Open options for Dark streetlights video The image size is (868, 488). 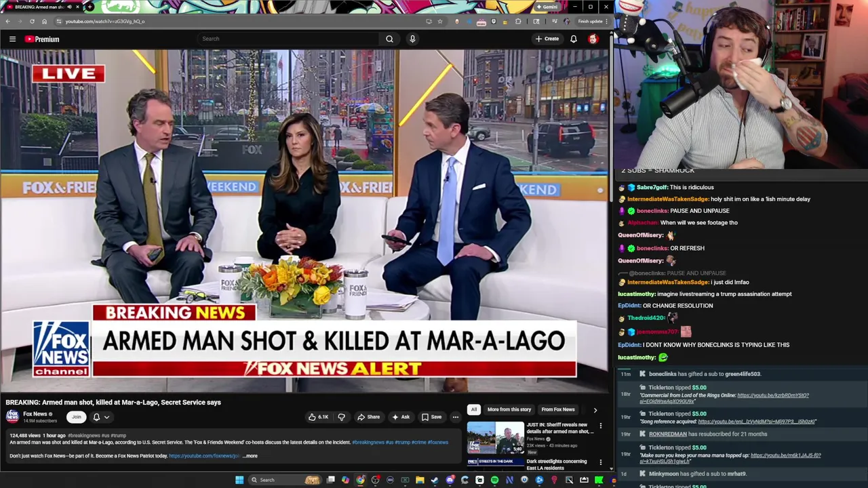600,462
